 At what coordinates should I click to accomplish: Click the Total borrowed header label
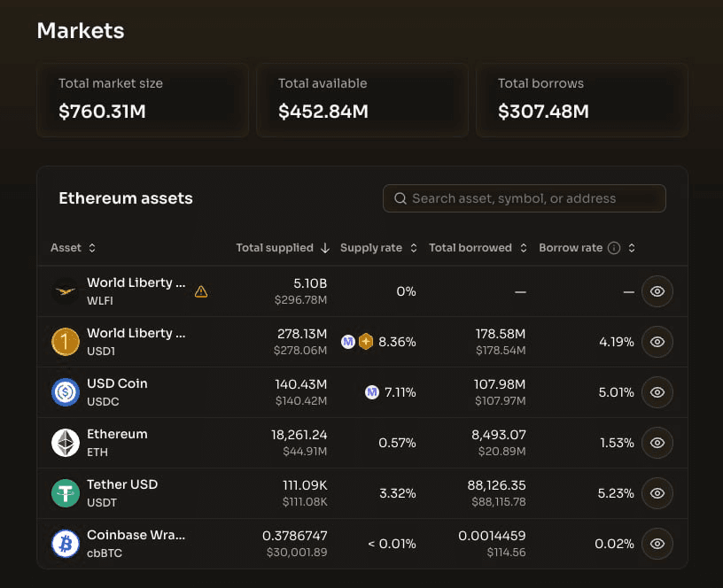pos(470,248)
